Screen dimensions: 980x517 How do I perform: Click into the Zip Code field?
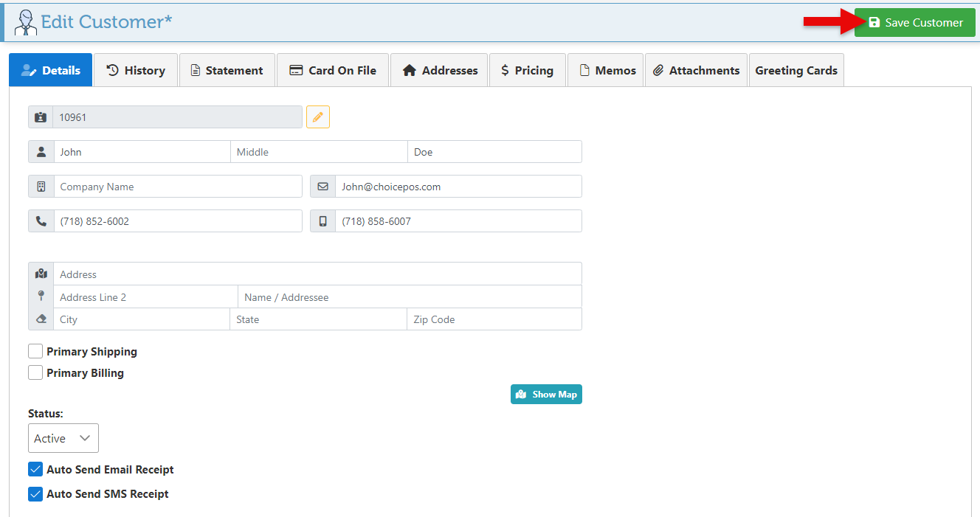click(494, 319)
